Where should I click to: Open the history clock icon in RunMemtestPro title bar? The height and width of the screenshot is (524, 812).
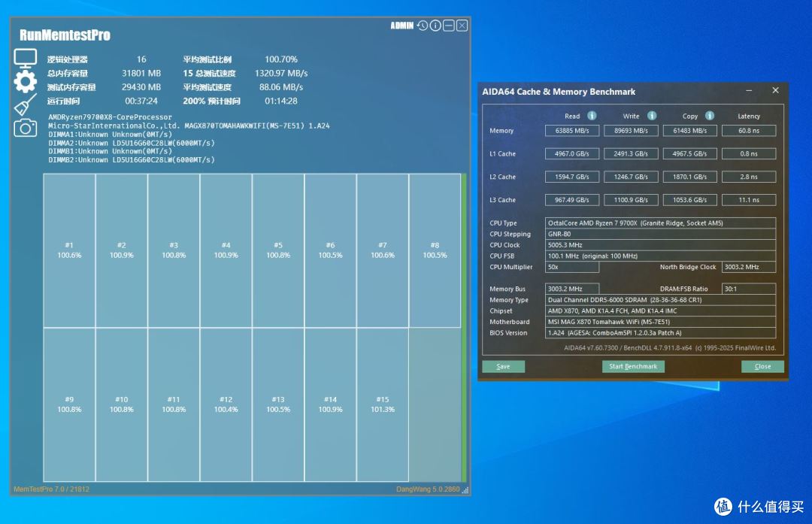[x=423, y=26]
